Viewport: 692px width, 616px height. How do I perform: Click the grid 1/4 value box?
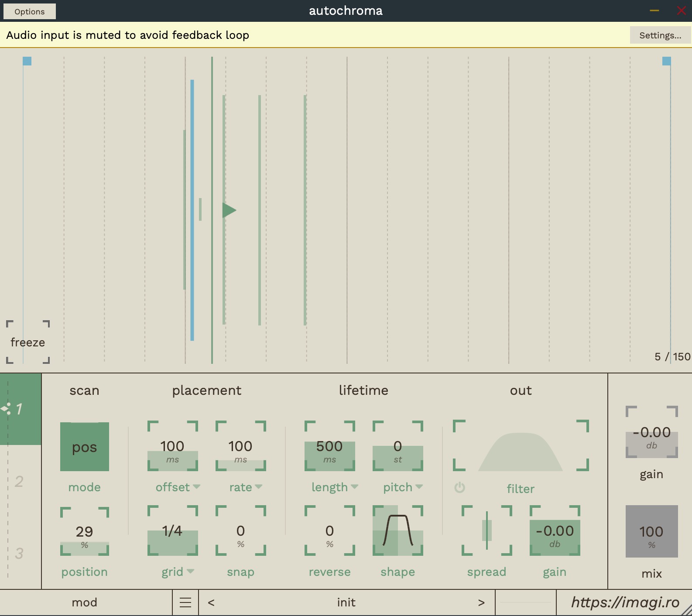click(173, 530)
